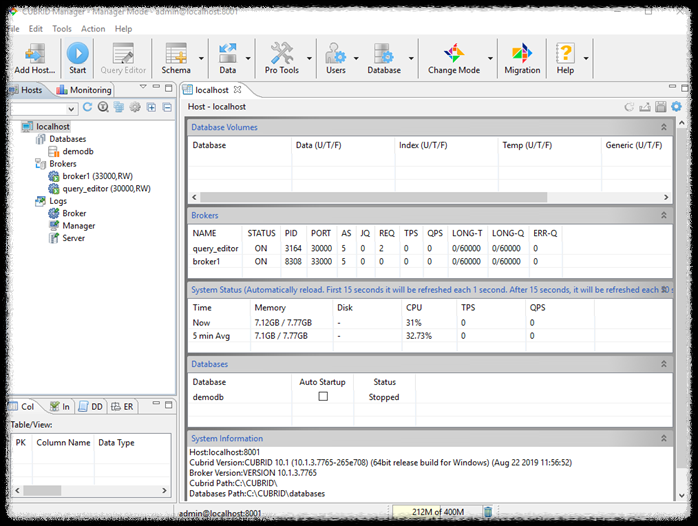Viewport: 698px width, 526px height.
Task: Open Users dropdown arrow
Action: tap(356, 58)
